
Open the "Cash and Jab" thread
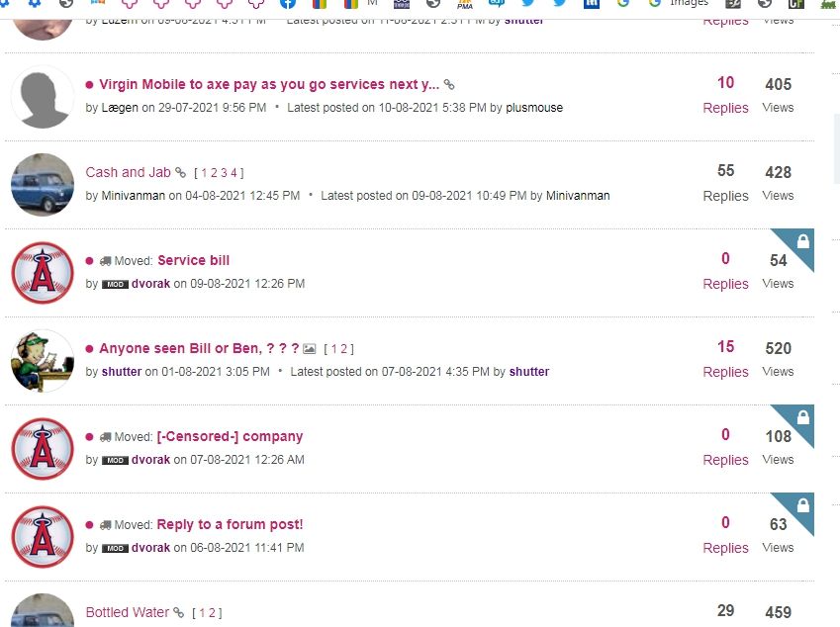point(130,172)
